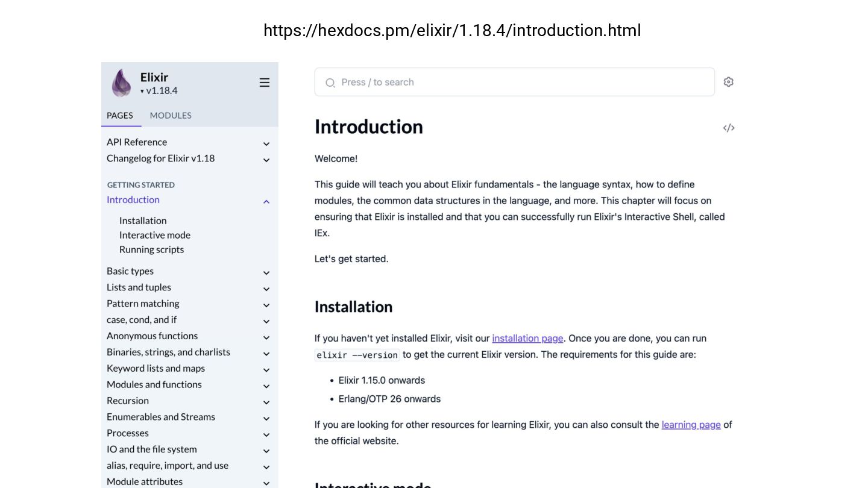The image size is (868, 488).
Task: Collapse the Introduction section chevron
Action: (x=266, y=201)
